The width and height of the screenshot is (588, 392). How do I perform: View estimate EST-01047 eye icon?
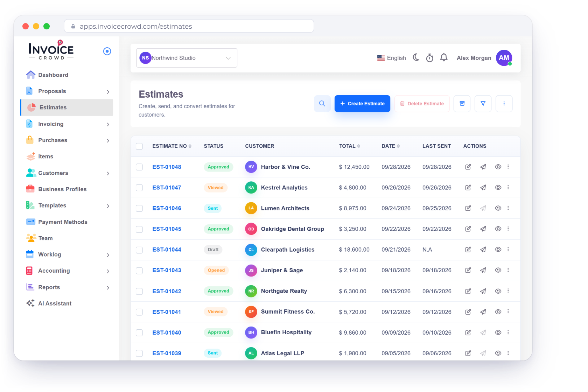(x=498, y=188)
